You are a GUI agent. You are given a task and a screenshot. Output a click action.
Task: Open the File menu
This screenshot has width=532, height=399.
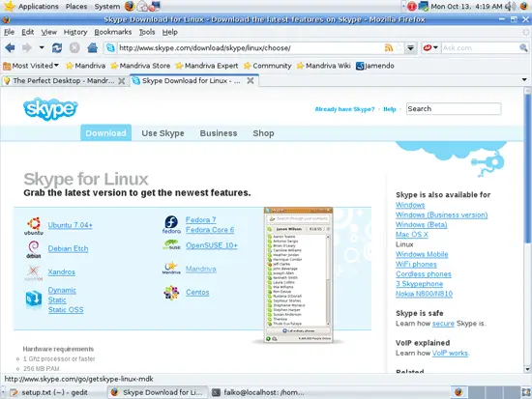(9, 32)
